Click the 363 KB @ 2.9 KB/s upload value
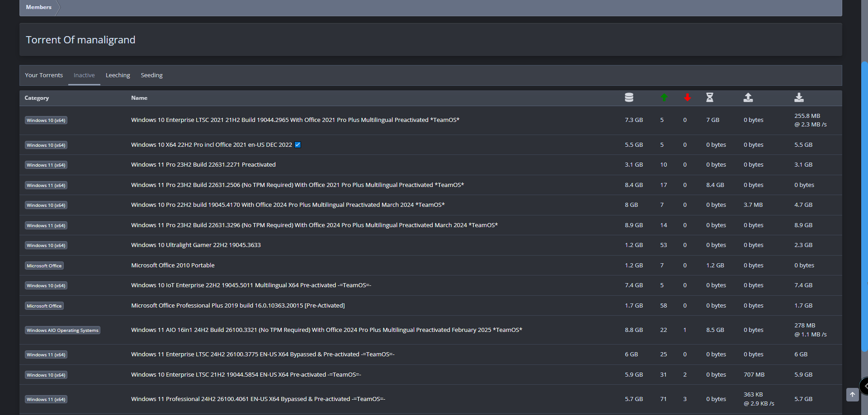This screenshot has height=415, width=868. 759,399
